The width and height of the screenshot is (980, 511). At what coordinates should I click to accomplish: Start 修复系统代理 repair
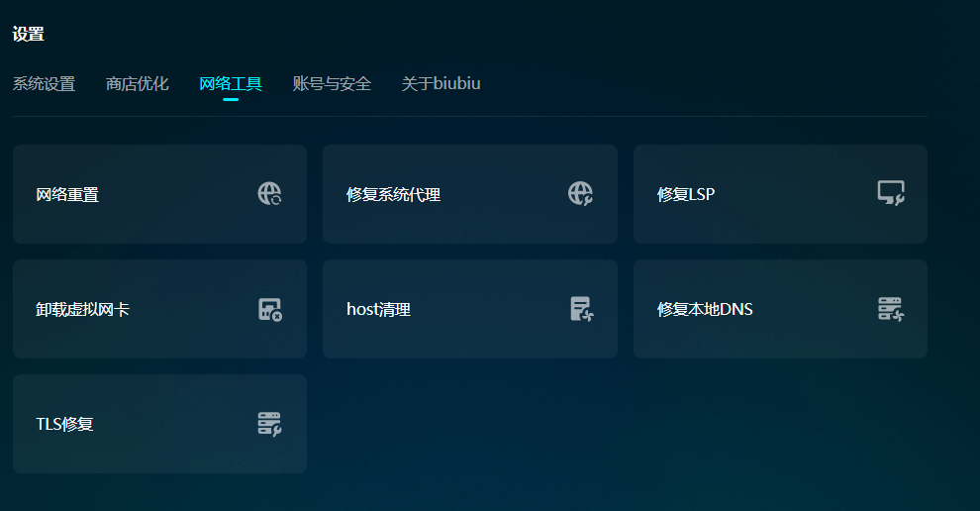(x=470, y=194)
